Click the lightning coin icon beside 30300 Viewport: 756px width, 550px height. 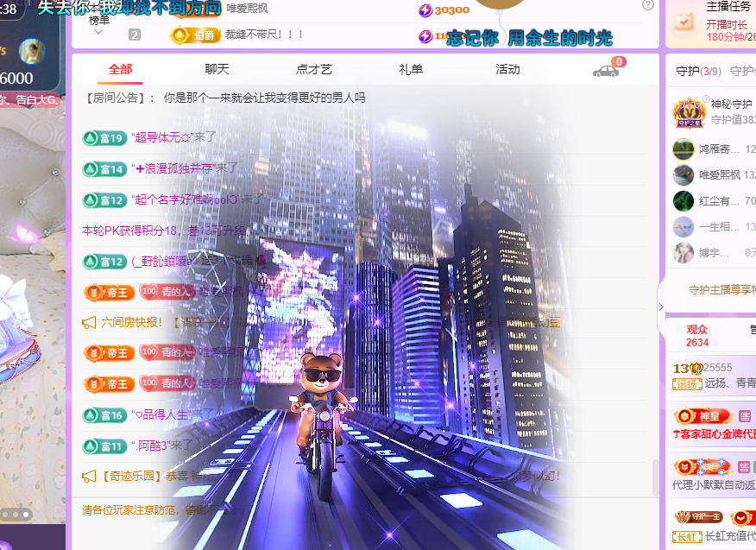425,10
